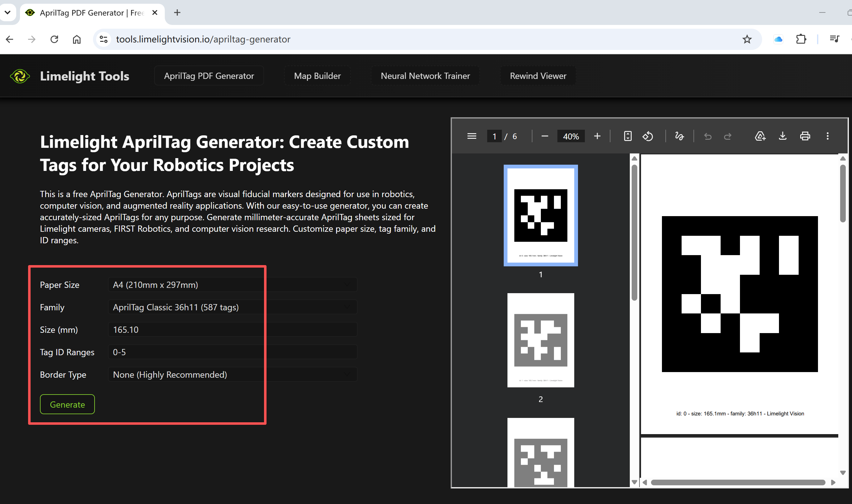This screenshot has height=504, width=852.
Task: Open the tab search chevron
Action: pos(7,12)
